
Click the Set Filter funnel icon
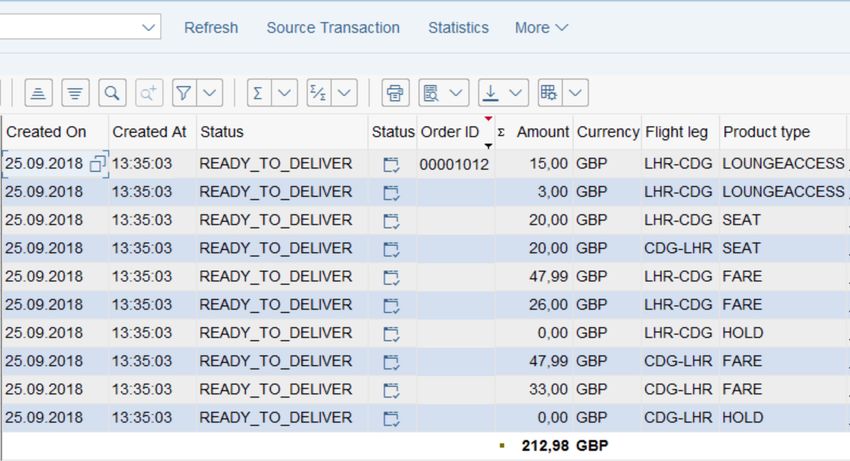pyautogui.click(x=184, y=93)
